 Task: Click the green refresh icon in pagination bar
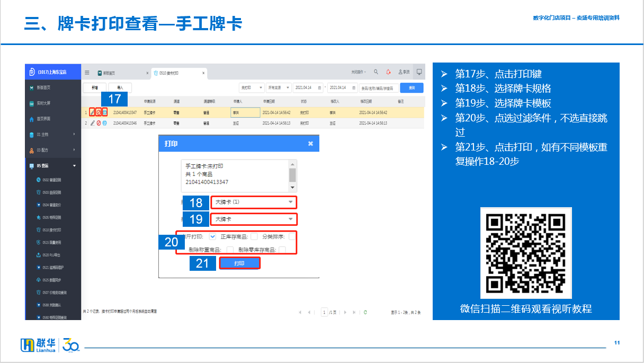[x=365, y=313]
